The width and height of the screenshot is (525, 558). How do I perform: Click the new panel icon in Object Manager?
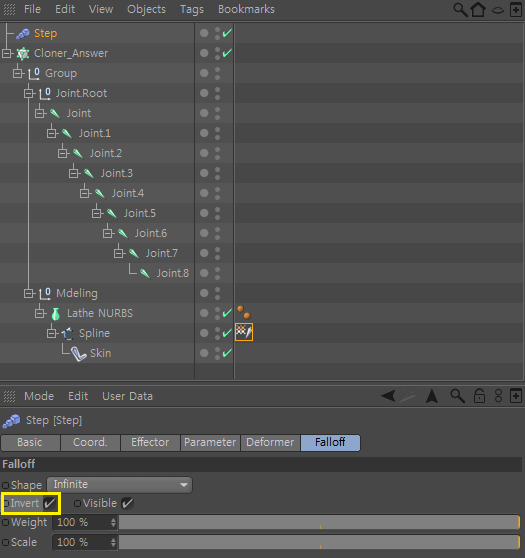516,10
